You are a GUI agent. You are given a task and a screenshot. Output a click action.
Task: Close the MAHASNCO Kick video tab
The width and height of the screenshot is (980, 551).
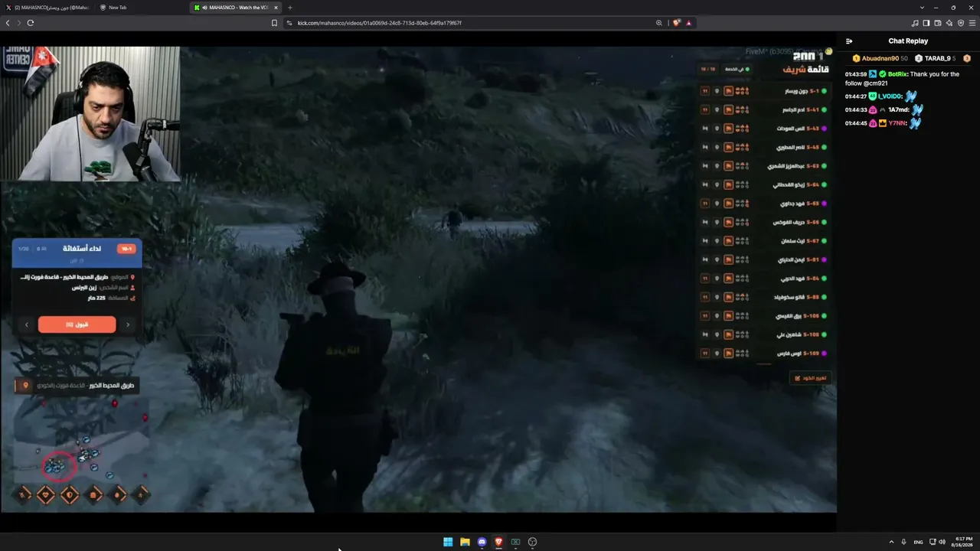click(276, 8)
